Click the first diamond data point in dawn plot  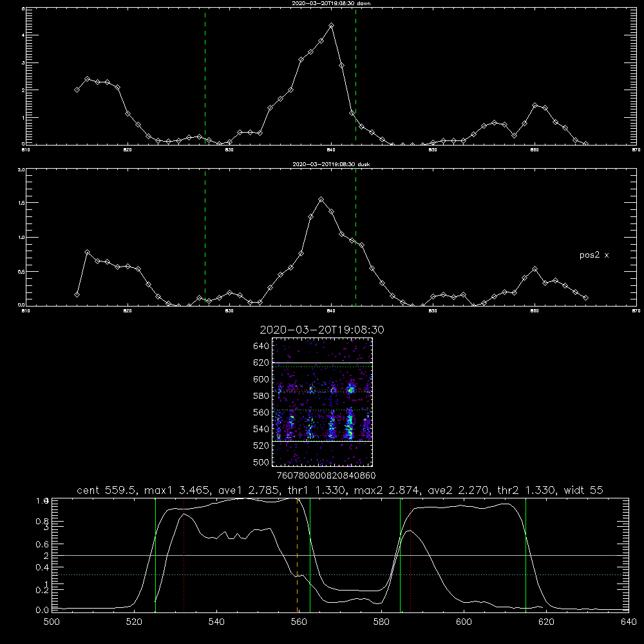[x=77, y=90]
